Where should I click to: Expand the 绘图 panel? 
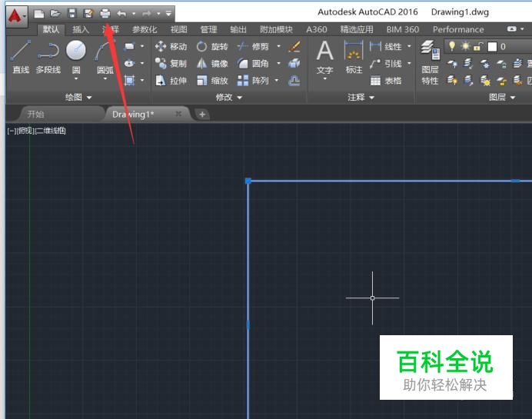pyautogui.click(x=78, y=98)
